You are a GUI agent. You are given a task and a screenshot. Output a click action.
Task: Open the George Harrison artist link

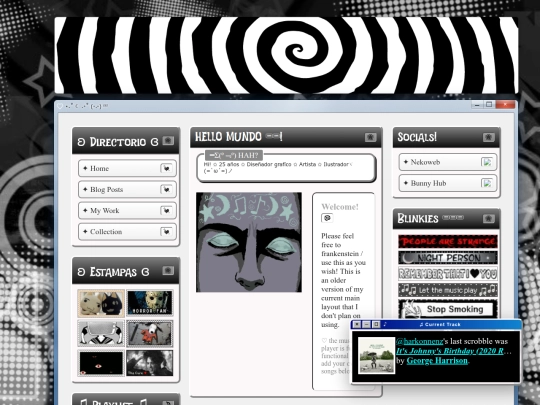[437, 361]
